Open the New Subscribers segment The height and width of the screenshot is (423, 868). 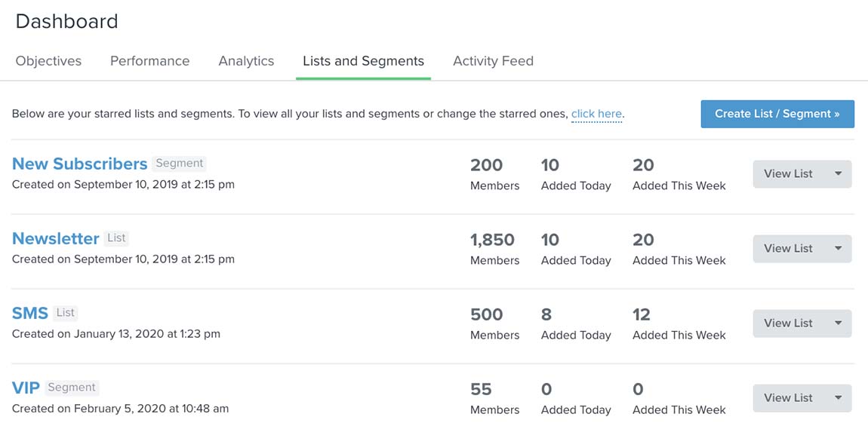point(79,164)
